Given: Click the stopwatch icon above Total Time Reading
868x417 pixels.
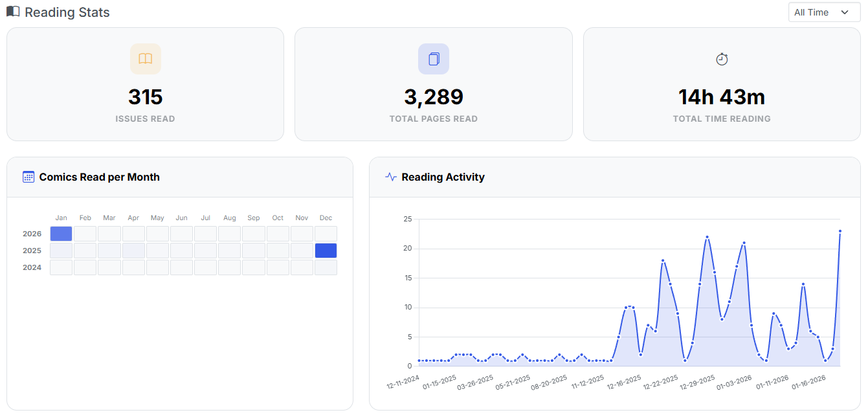Looking at the screenshot, I should pos(722,59).
